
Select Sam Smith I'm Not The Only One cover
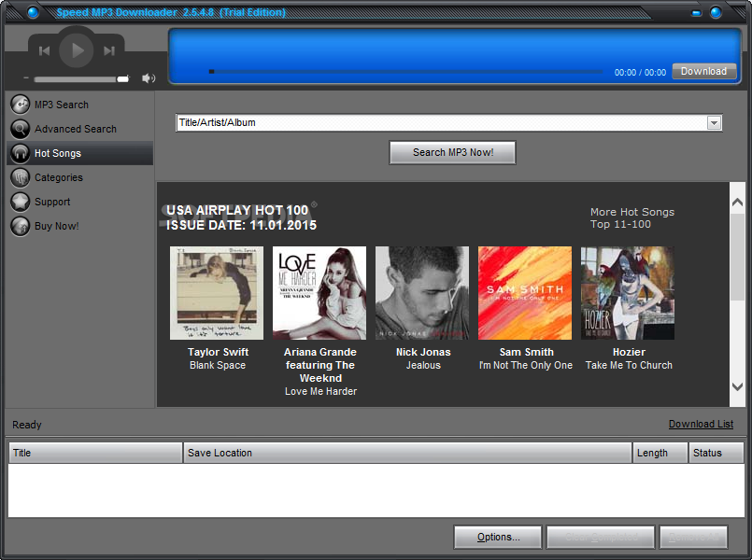[525, 293]
